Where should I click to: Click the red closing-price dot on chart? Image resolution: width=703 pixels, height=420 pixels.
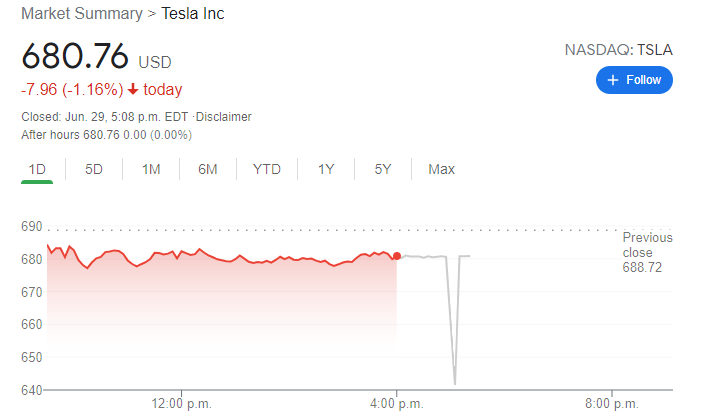pos(397,257)
